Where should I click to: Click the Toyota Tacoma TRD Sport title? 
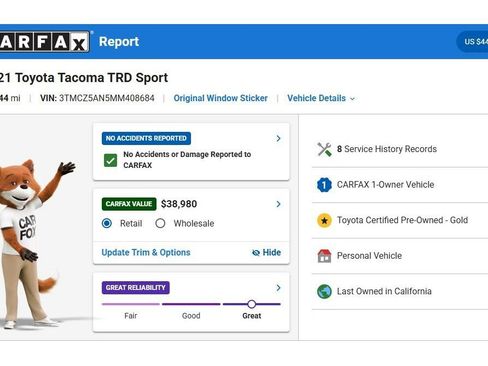(x=91, y=78)
